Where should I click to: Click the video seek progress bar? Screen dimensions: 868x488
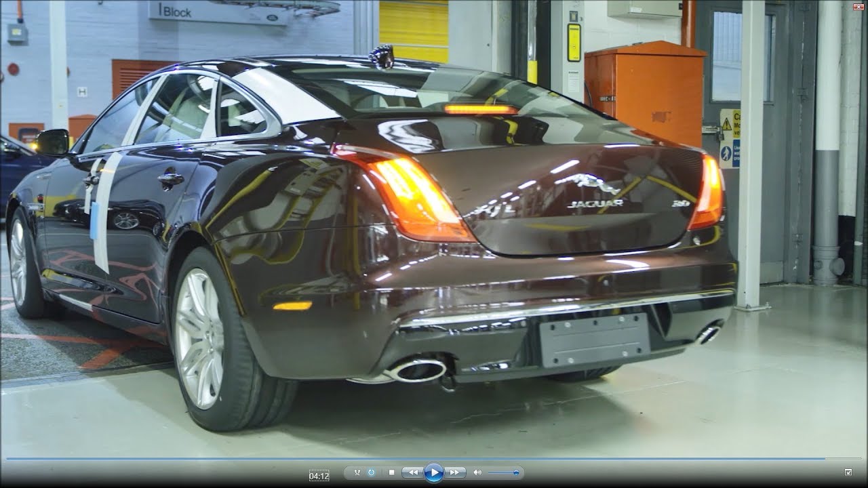point(434,459)
